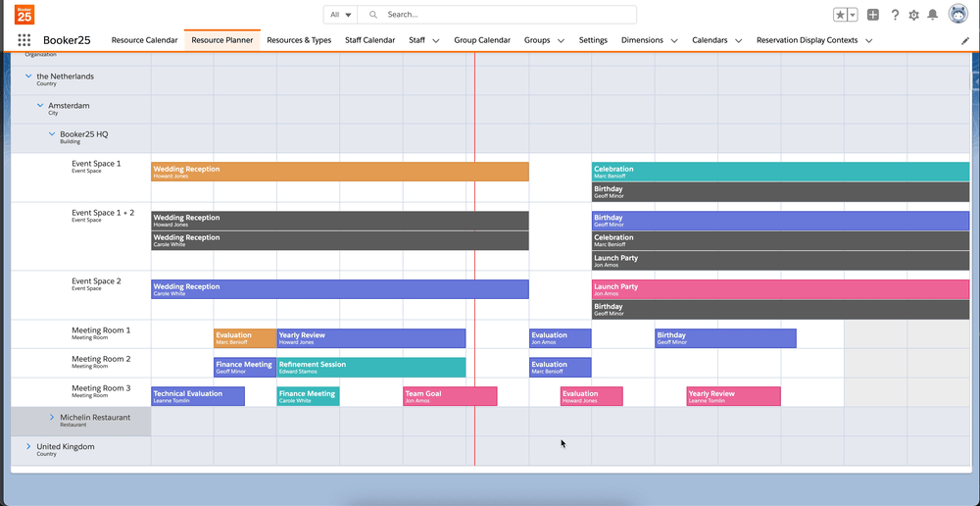Open the notifications bell icon
Screen dimensions: 980x506
pyautogui.click(x=933, y=15)
